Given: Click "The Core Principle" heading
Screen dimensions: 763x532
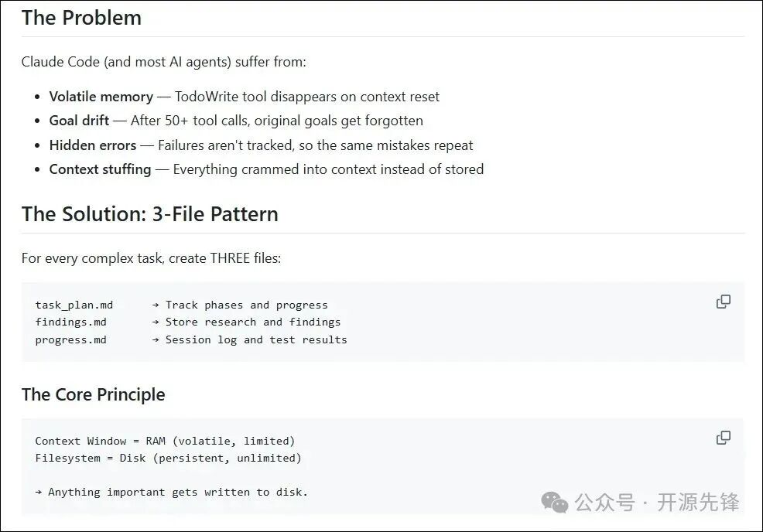Looking at the screenshot, I should (x=93, y=394).
